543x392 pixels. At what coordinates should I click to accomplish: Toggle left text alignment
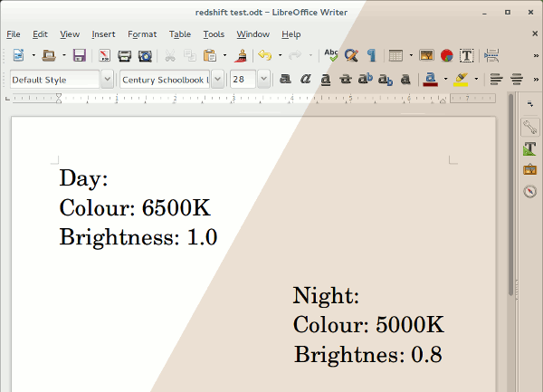click(496, 80)
